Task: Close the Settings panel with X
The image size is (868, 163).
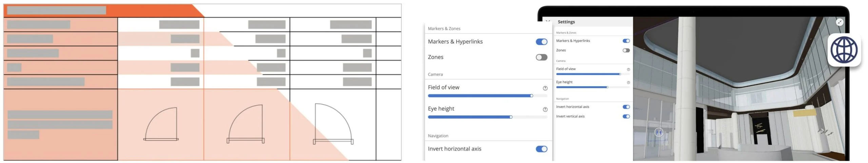Action: [x=548, y=21]
